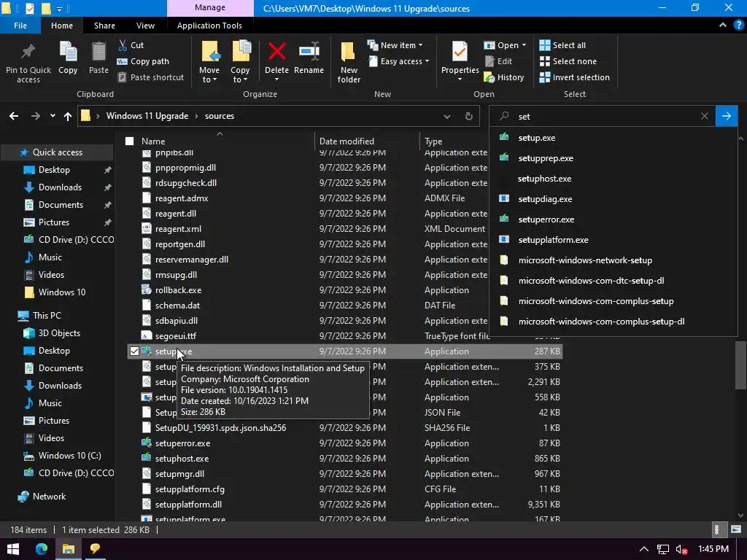The height and width of the screenshot is (560, 747).
Task: Expand address bar previous locations dropdown
Action: pos(447,116)
